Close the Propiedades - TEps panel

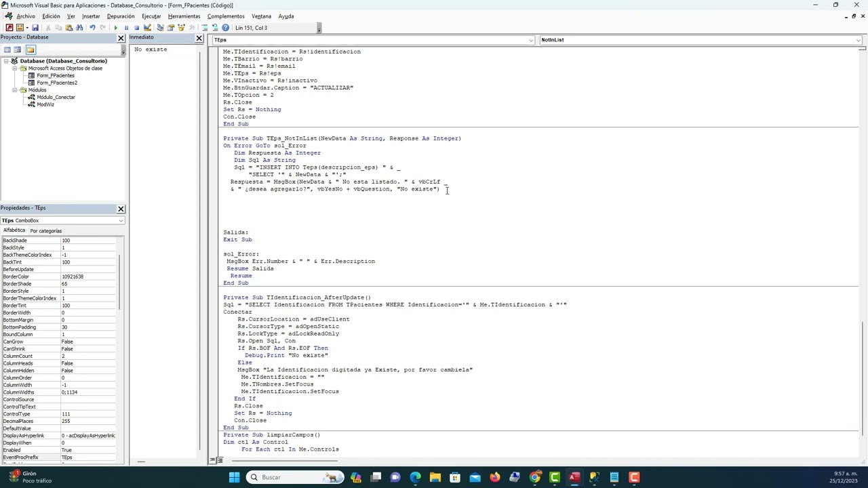click(121, 209)
